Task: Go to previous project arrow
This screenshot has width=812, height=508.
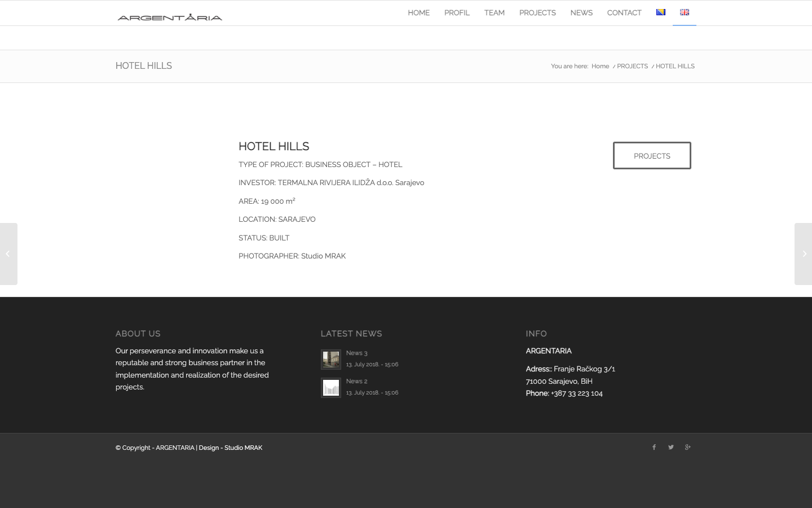Action: pyautogui.click(x=8, y=254)
